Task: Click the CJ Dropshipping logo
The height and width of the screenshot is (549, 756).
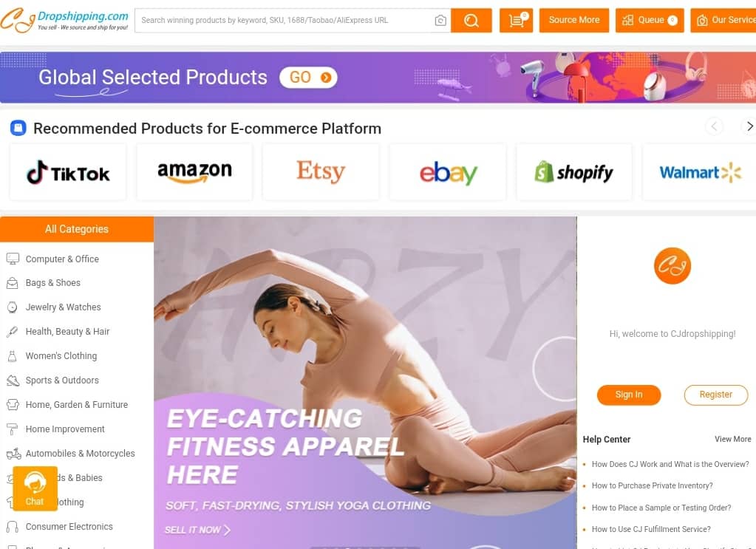Action: pyautogui.click(x=64, y=20)
